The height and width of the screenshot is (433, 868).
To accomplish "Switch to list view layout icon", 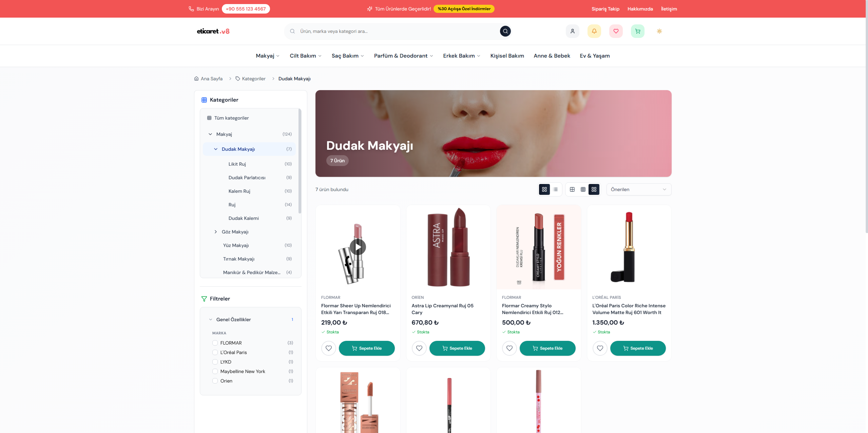I will [555, 189].
